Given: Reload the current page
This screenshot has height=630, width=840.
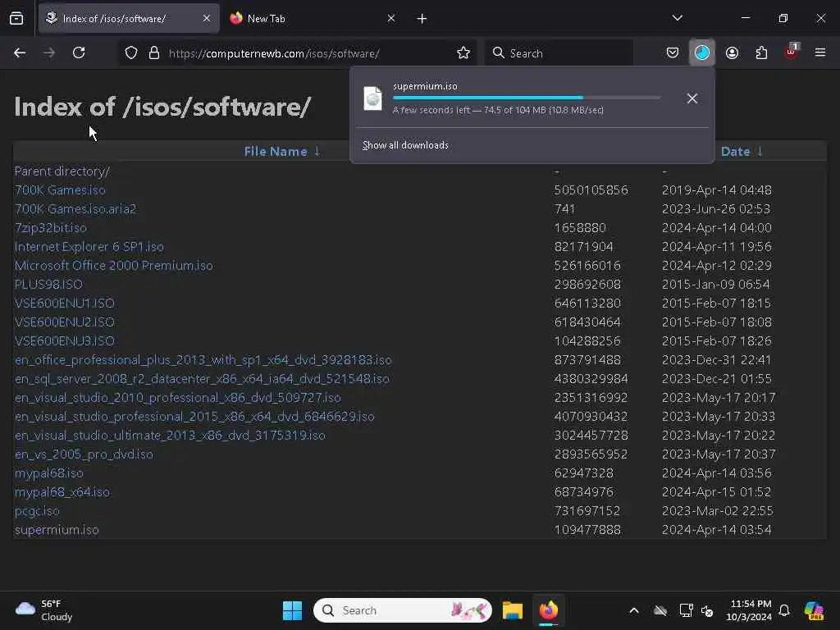Looking at the screenshot, I should tap(79, 52).
